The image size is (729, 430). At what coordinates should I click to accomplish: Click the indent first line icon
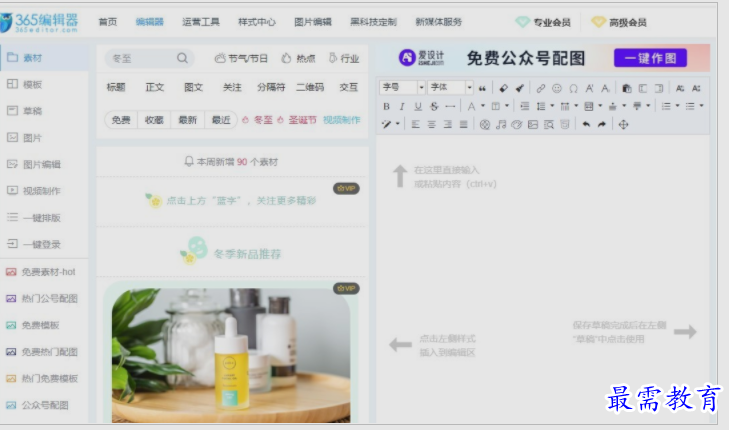[x=524, y=106]
